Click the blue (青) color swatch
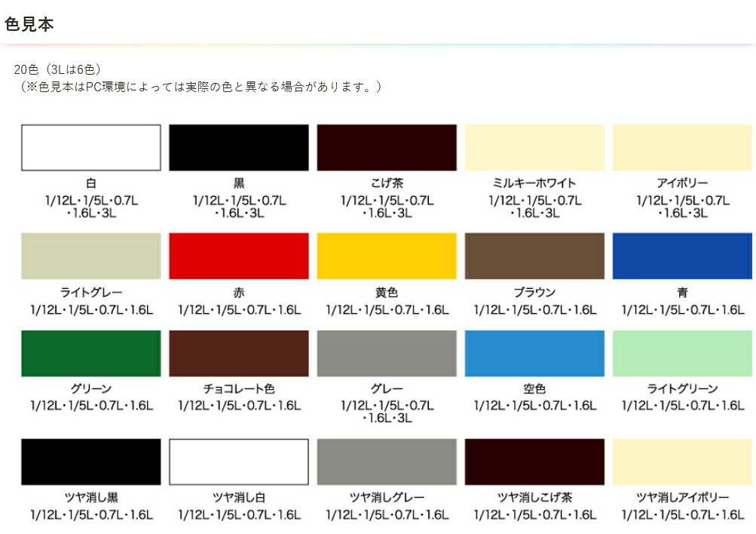The image size is (756, 534). click(x=682, y=256)
